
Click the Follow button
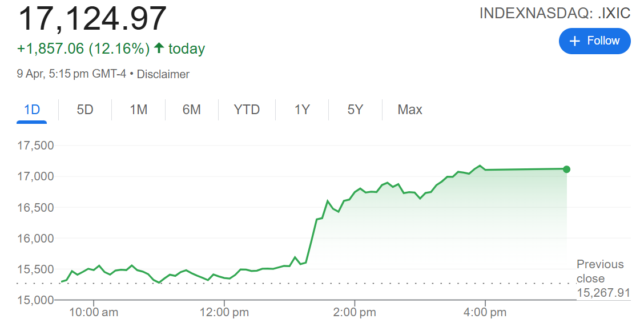click(594, 41)
